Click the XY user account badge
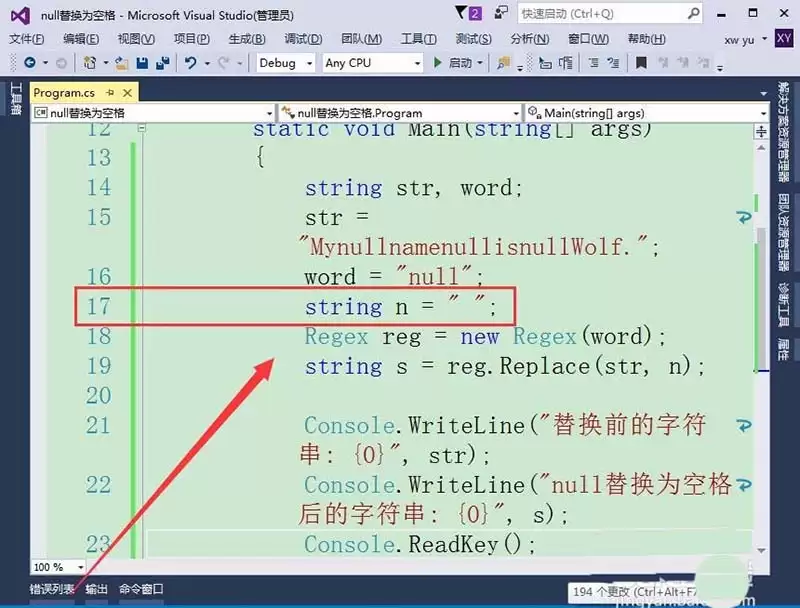The width and height of the screenshot is (800, 608). 784,38
